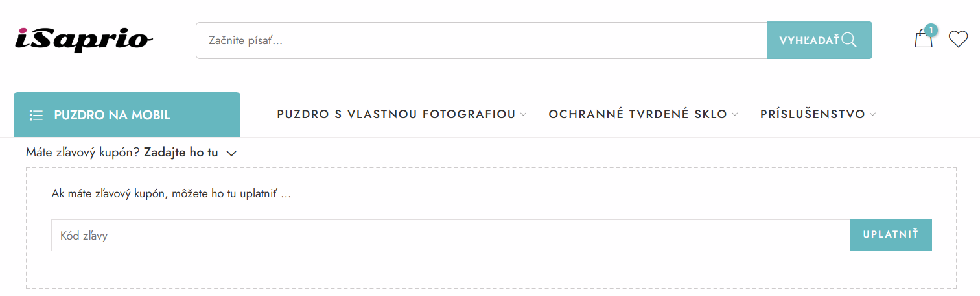Screen dimensions: 980x296
Task: Expand the Puzdro s vlastnou fotografiou chevron
Action: pyautogui.click(x=524, y=115)
